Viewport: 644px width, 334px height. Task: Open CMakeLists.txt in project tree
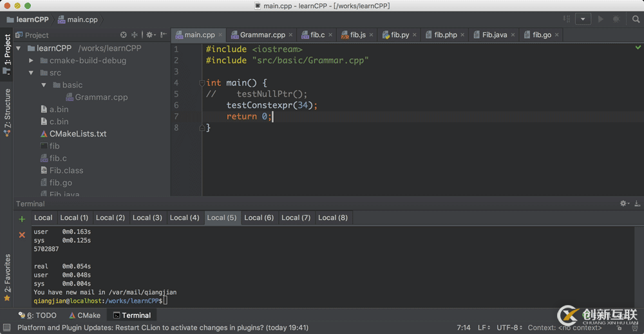[73, 134]
